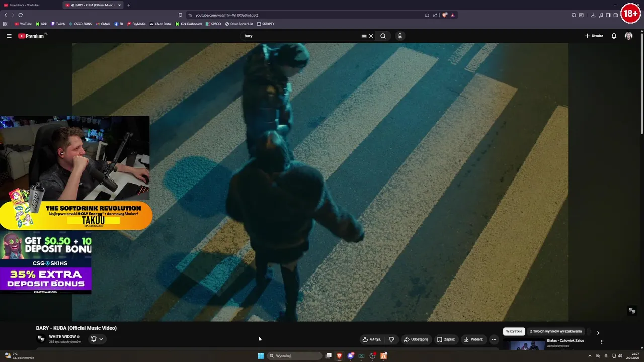Open Brave Wallet icon

615,15
